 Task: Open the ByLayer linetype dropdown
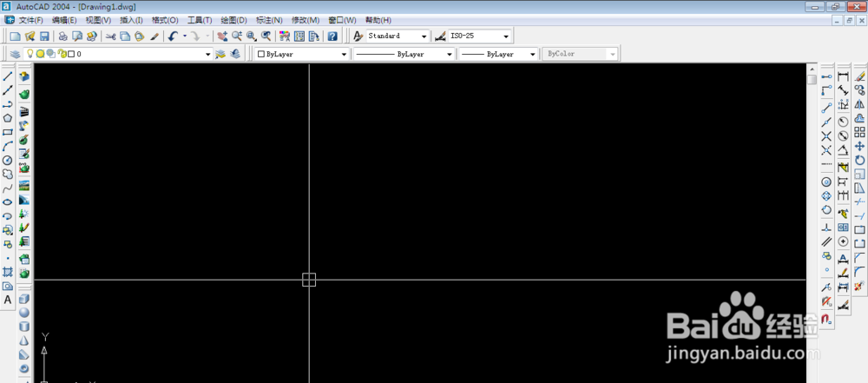tap(450, 55)
